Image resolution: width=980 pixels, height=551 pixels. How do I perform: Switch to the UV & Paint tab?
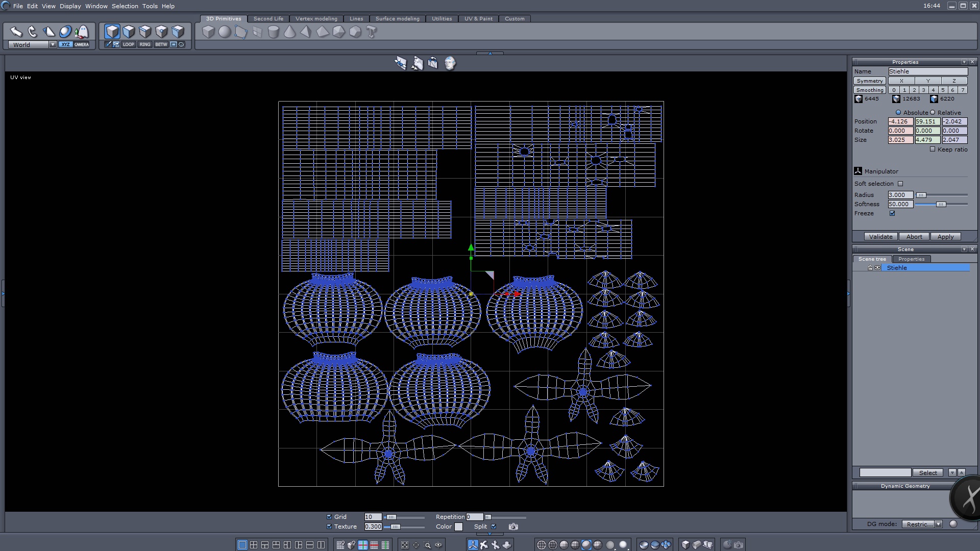pyautogui.click(x=478, y=18)
